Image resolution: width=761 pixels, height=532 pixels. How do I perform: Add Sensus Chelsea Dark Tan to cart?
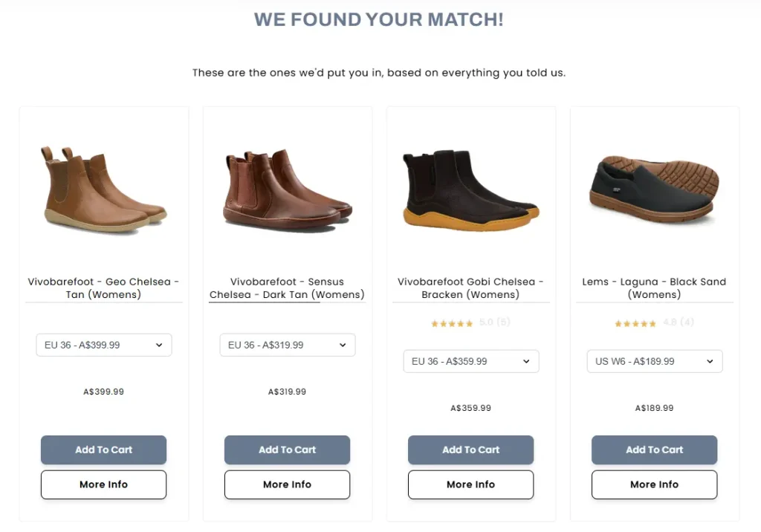[x=288, y=450]
